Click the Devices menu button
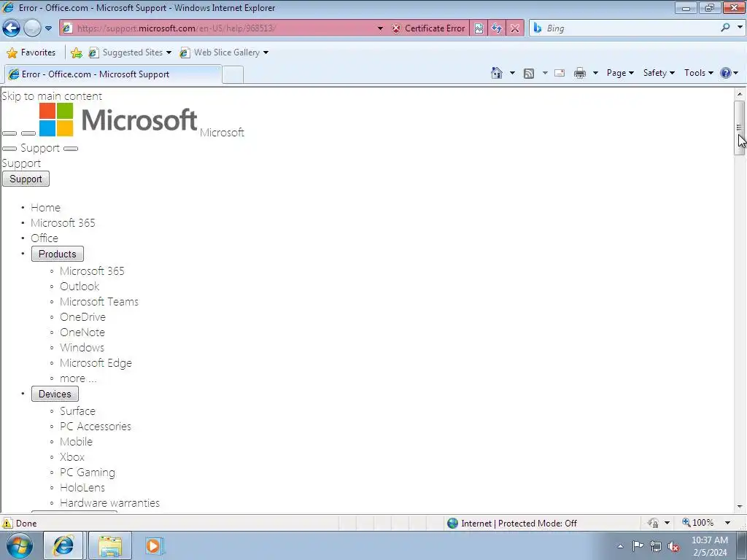747x560 pixels. coord(55,394)
